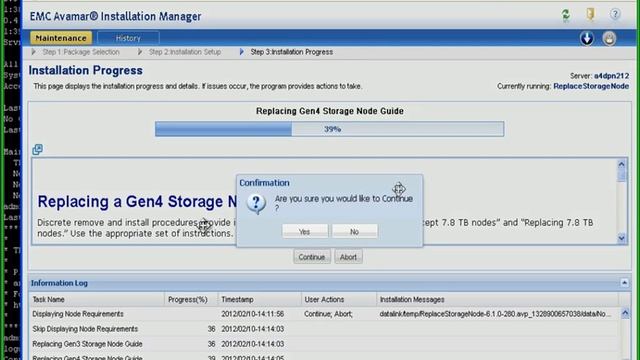Click the question mark icon in Confirmation dialog
Image resolution: width=640 pixels, height=360 pixels.
click(256, 203)
